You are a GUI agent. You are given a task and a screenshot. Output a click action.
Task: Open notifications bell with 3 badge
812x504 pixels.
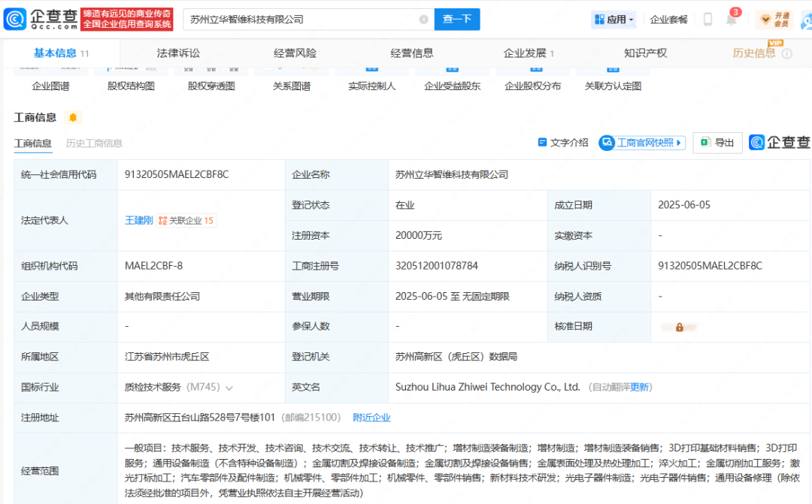732,20
